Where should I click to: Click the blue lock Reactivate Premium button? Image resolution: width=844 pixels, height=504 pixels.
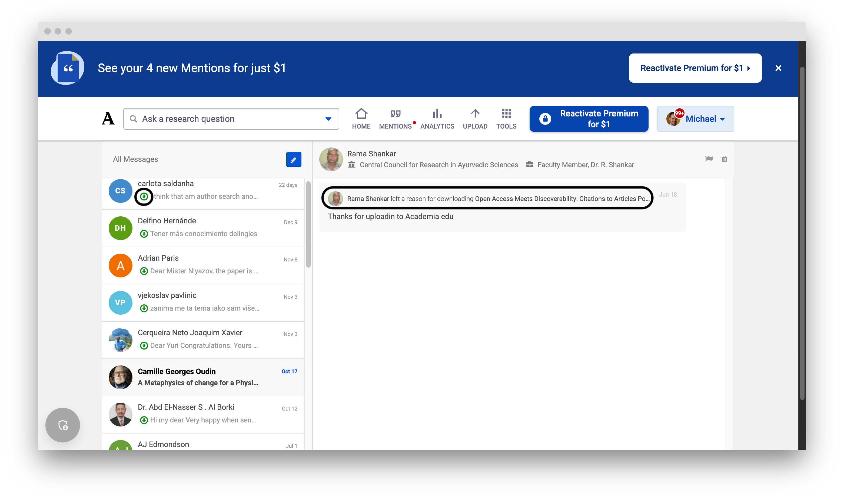pos(589,119)
